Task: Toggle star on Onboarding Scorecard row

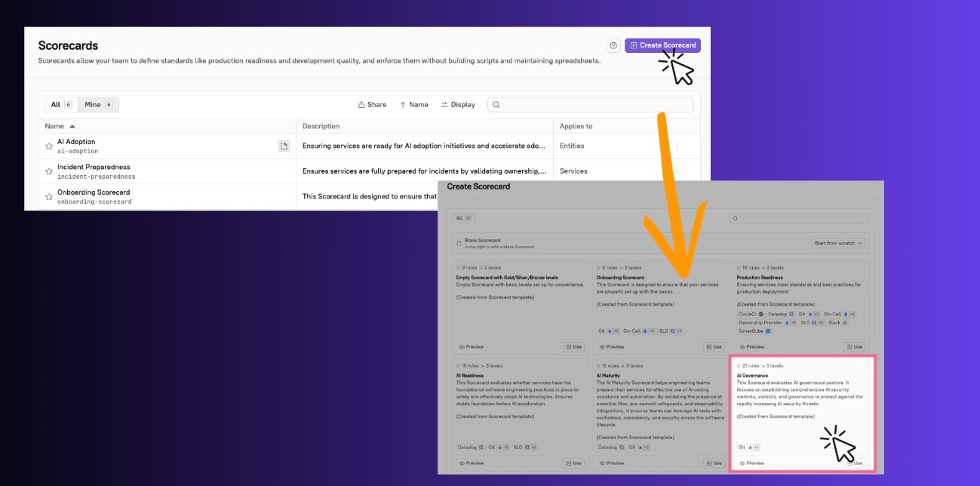Action: [49, 196]
